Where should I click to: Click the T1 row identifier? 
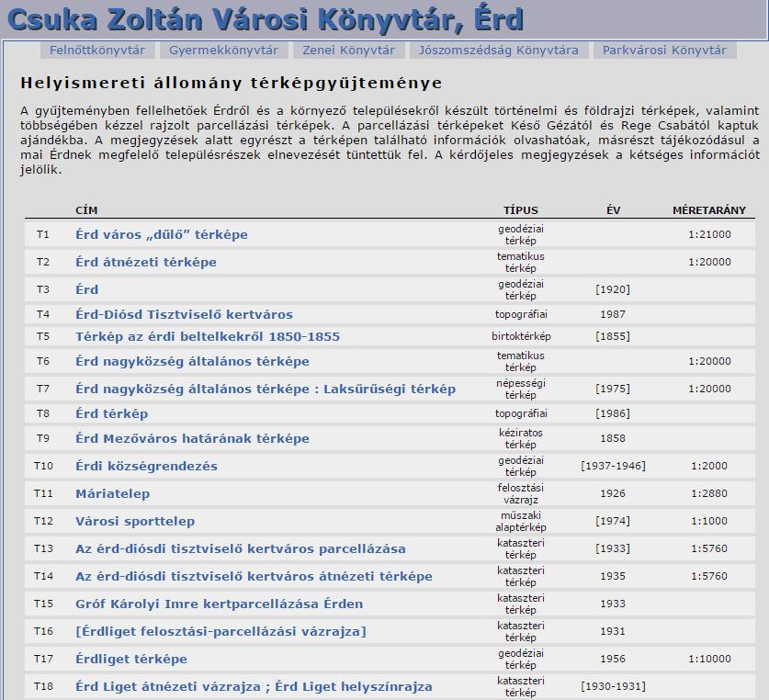coord(43,234)
